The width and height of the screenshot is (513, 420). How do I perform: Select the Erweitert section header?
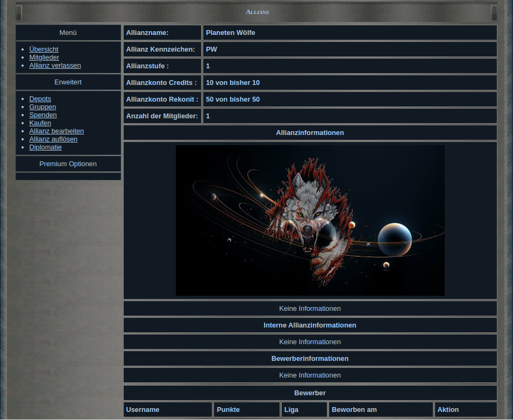point(68,82)
